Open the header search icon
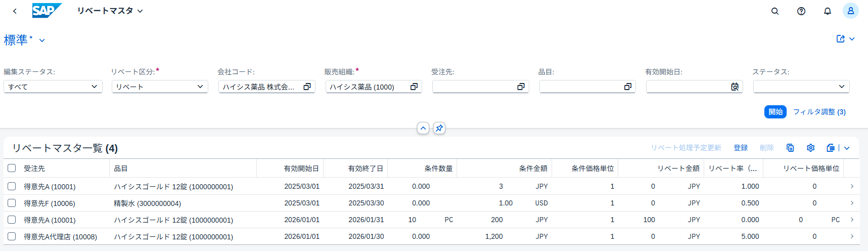868x251 pixels. tap(775, 11)
